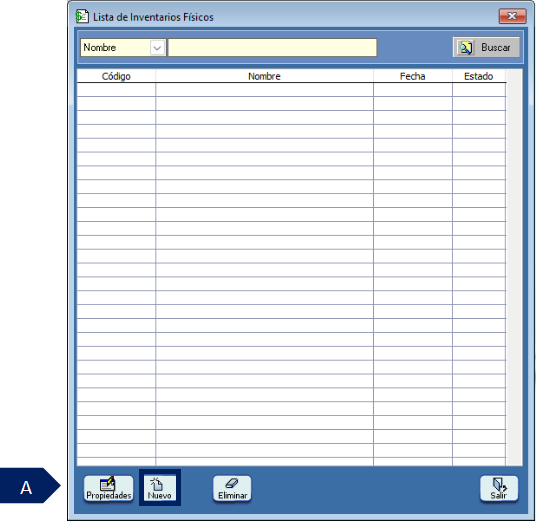Select the Nombre search-field combo box
Screen dimensions: 537x522
click(123, 48)
